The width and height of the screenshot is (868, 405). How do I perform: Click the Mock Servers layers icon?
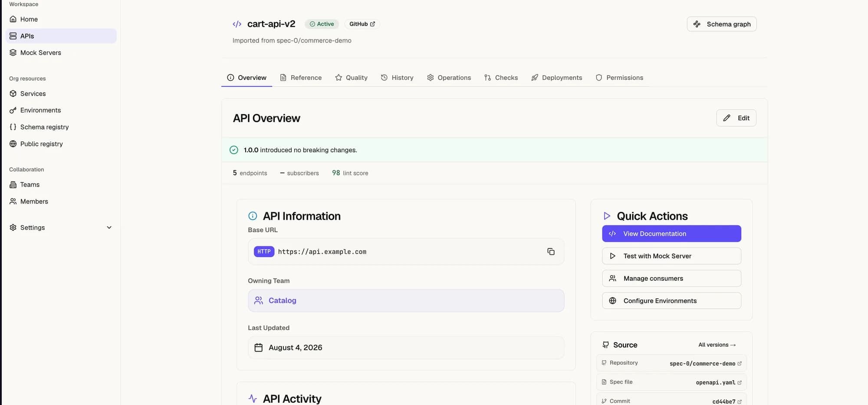tap(13, 53)
